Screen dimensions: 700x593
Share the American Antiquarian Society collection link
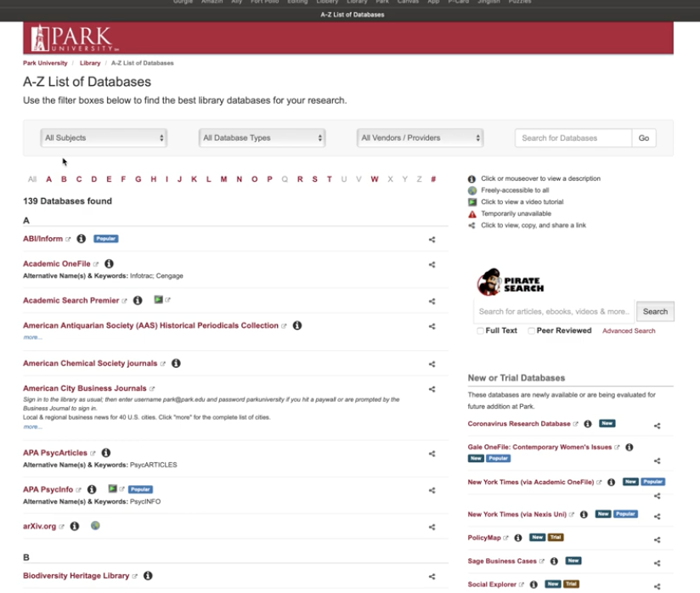(x=432, y=326)
